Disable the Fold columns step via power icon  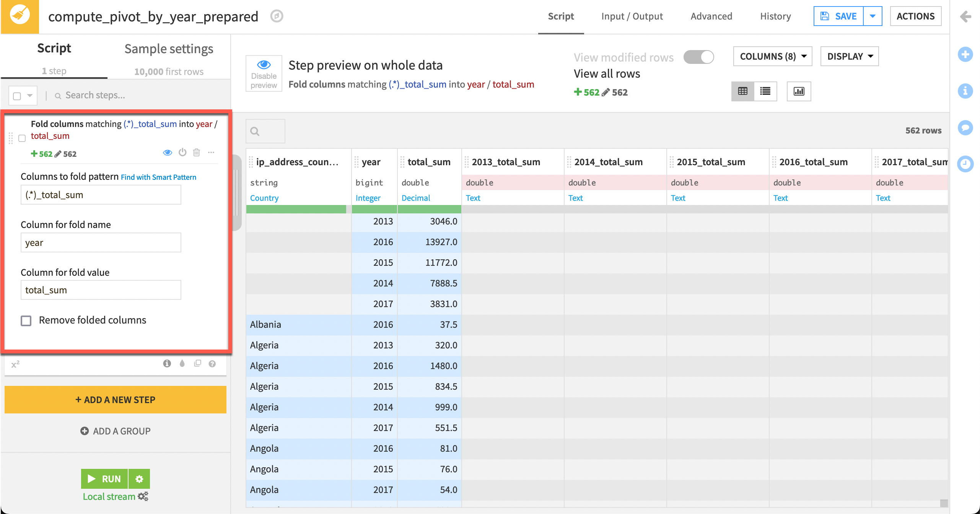coord(182,152)
